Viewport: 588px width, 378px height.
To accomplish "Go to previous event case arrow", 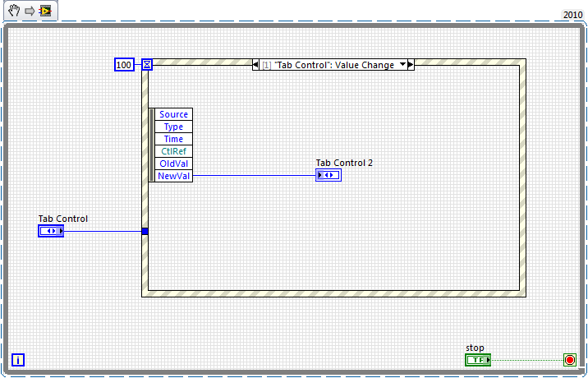I will coord(255,65).
